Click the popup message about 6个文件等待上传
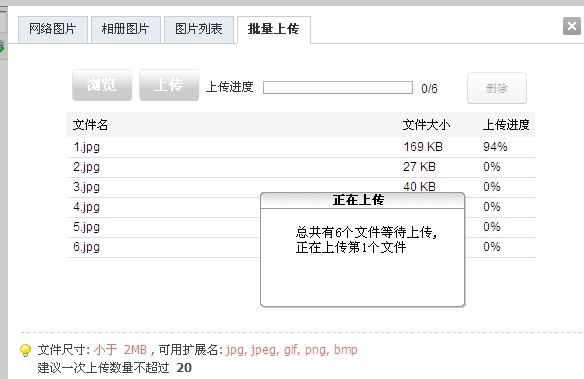584x379 pixels. click(366, 240)
